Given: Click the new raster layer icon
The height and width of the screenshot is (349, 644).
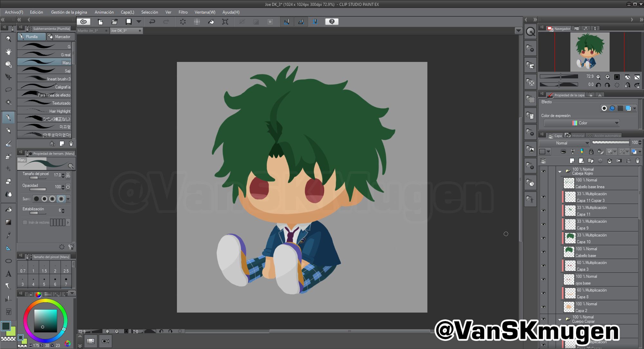Looking at the screenshot, I should point(572,161).
